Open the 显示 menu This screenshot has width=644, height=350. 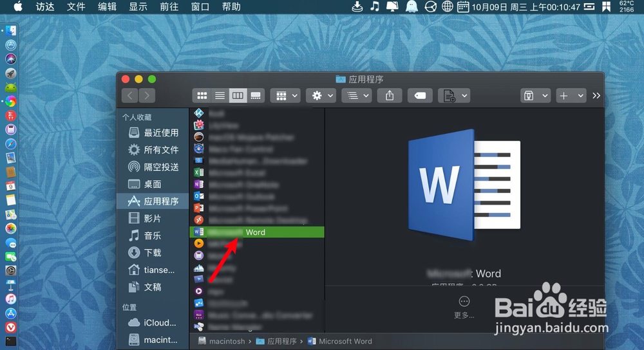tap(138, 6)
